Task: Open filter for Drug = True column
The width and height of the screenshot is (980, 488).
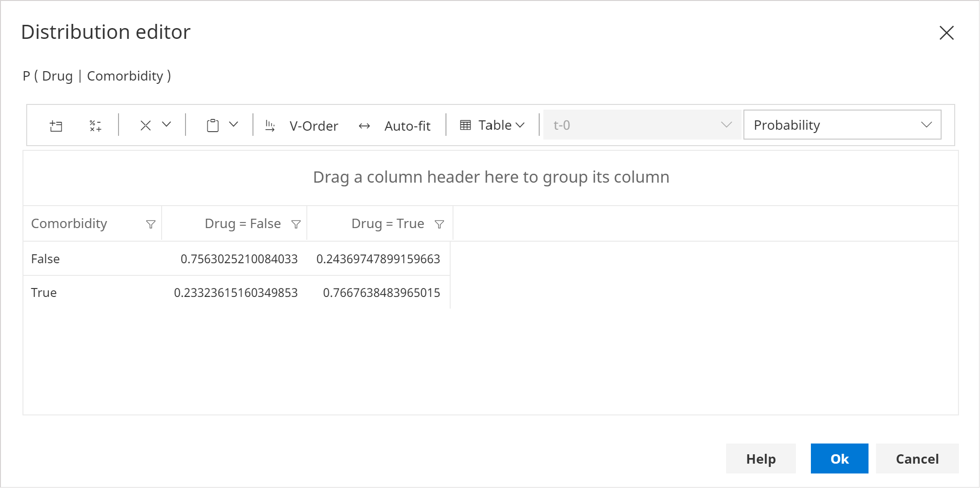Action: (439, 224)
